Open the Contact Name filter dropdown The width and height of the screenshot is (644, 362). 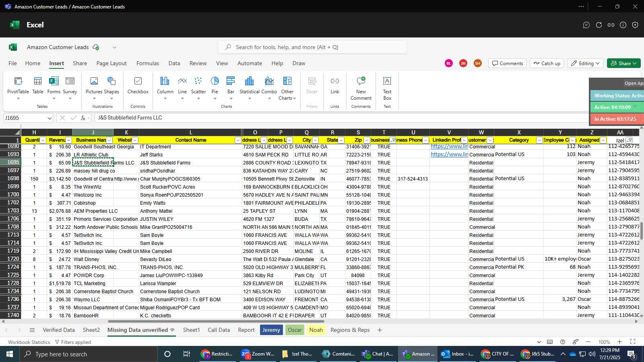tap(238, 140)
